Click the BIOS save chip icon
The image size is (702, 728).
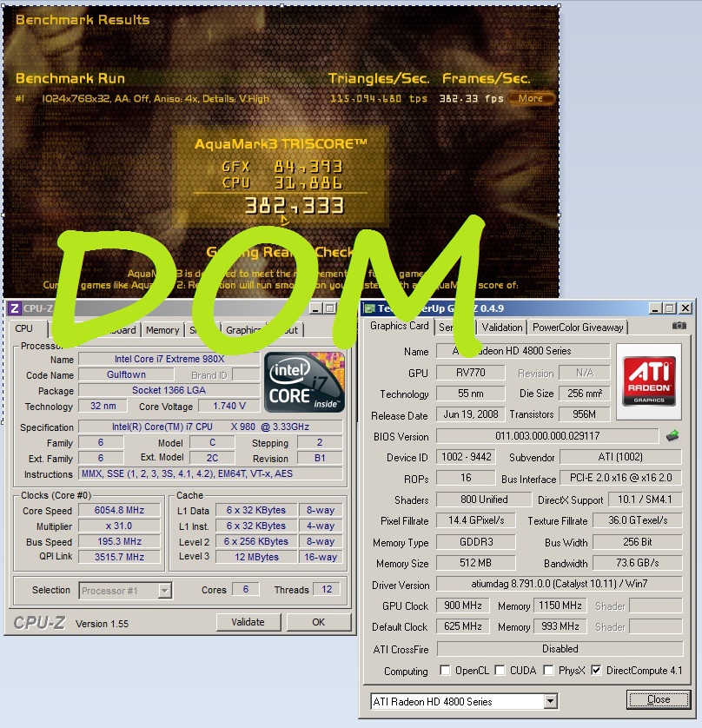[672, 435]
